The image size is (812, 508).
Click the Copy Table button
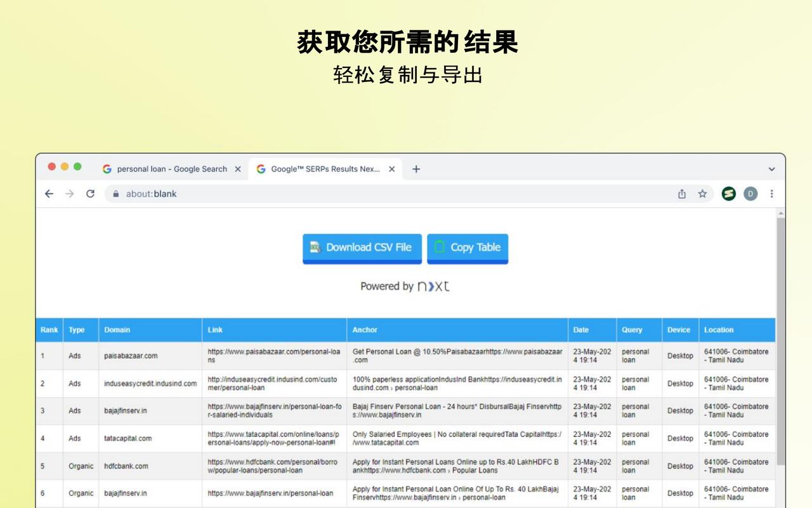468,248
